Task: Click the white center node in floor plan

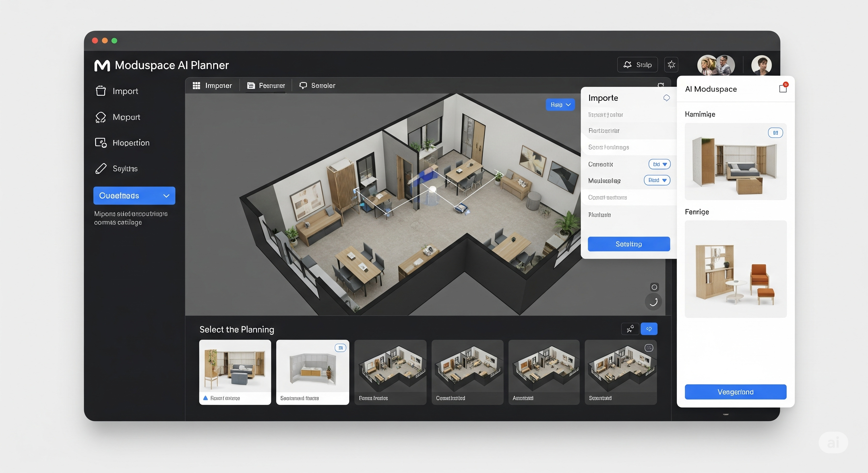Action: click(x=433, y=189)
